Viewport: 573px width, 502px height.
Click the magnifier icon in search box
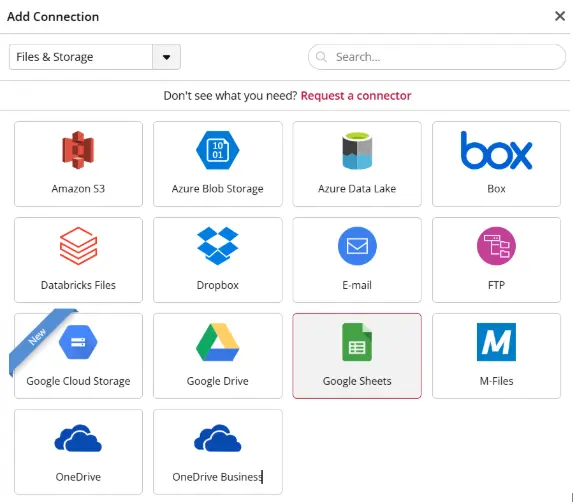point(321,57)
